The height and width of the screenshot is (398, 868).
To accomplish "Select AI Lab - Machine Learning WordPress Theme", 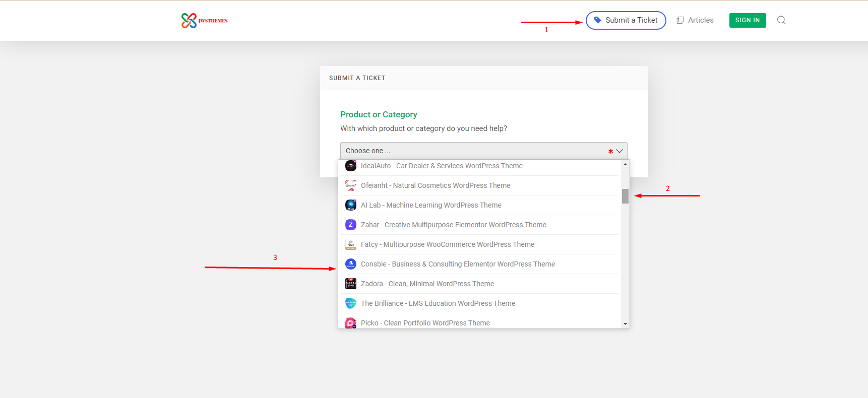I will tap(480, 205).
